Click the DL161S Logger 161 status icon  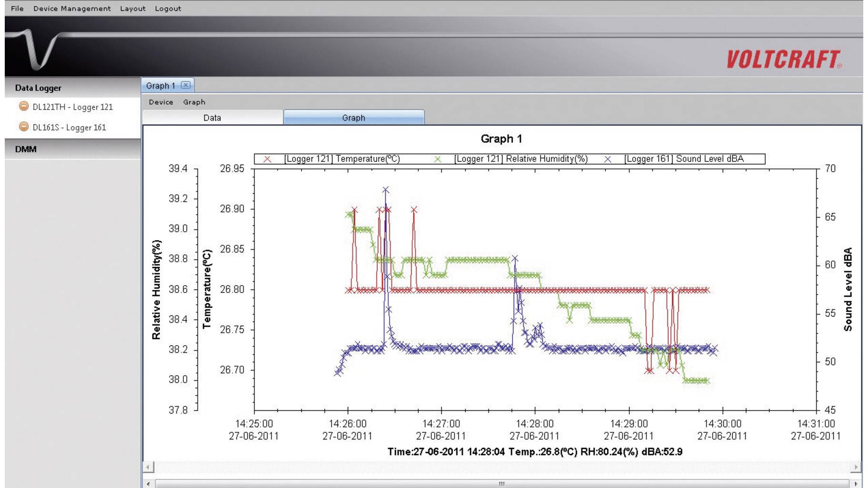point(25,127)
